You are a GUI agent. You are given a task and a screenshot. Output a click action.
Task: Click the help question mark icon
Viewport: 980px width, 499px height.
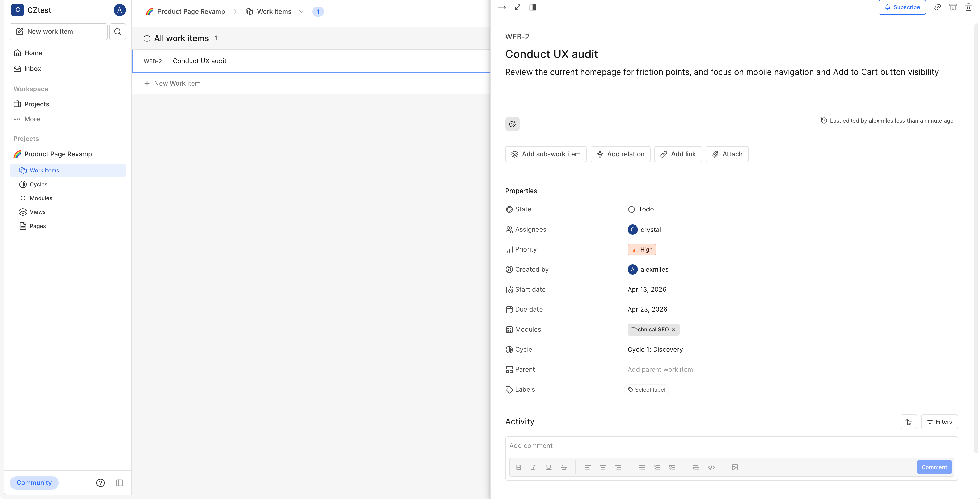pyautogui.click(x=101, y=483)
